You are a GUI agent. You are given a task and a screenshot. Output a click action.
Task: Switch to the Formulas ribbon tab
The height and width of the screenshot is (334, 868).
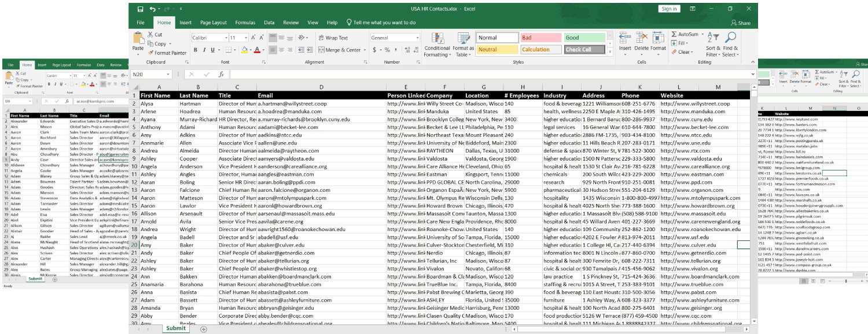coord(245,23)
